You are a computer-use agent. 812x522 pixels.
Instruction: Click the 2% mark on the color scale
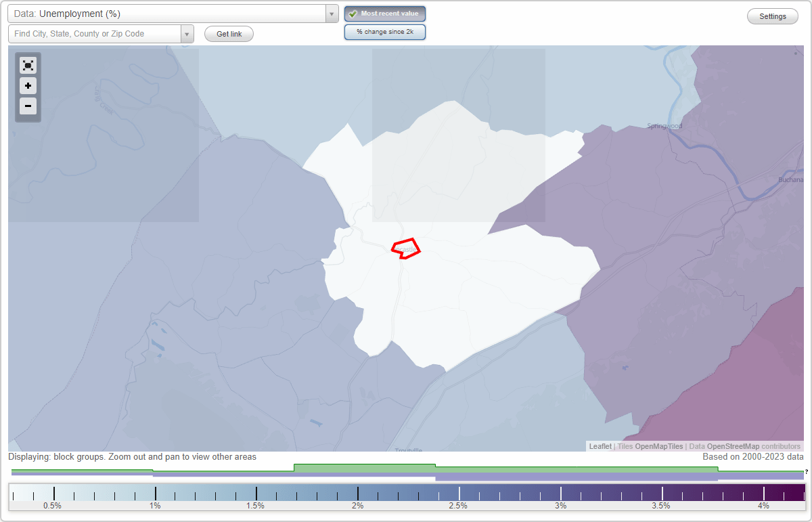(357, 492)
